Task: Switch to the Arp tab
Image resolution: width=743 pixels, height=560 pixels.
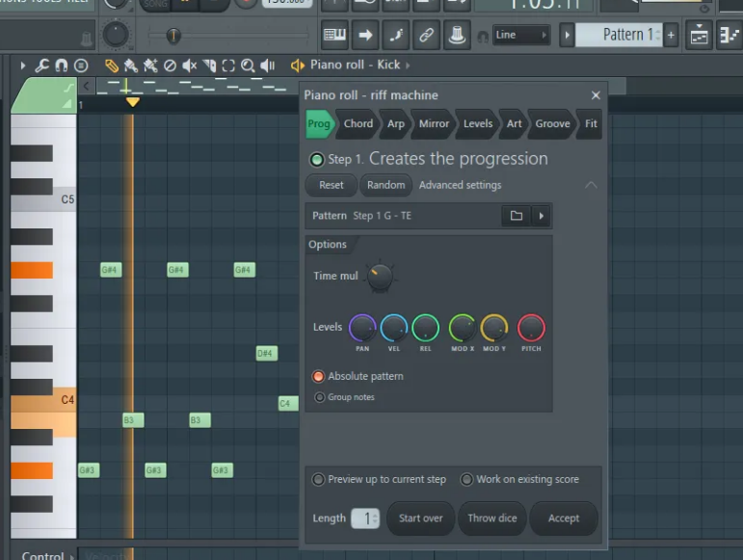Action: [396, 123]
